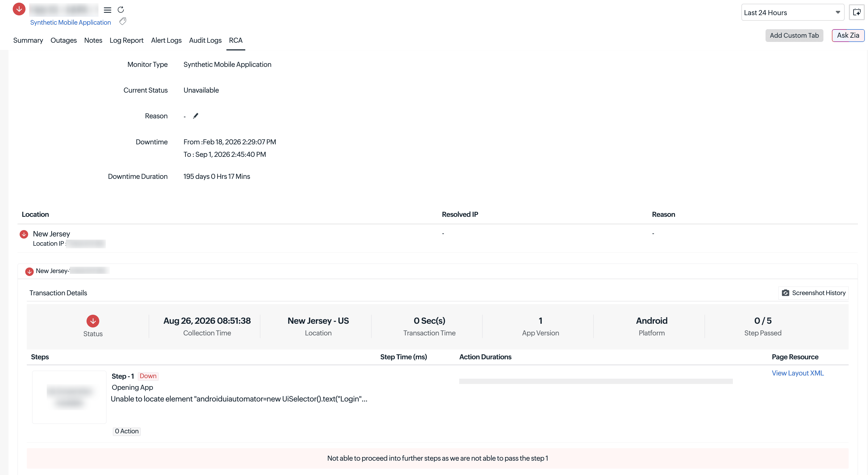Click the 0 Action badge

click(x=127, y=431)
